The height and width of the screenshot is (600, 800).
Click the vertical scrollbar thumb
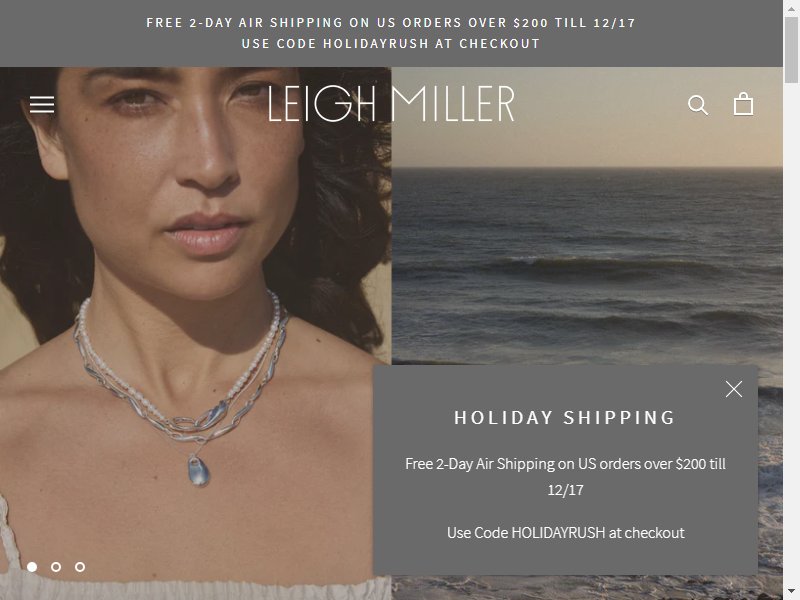click(x=791, y=49)
